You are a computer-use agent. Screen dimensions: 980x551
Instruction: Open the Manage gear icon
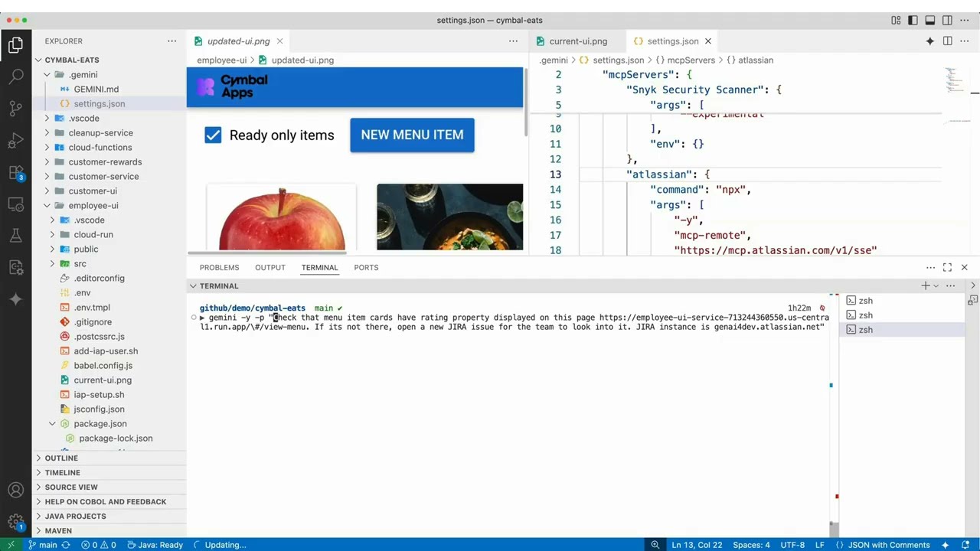click(15, 523)
